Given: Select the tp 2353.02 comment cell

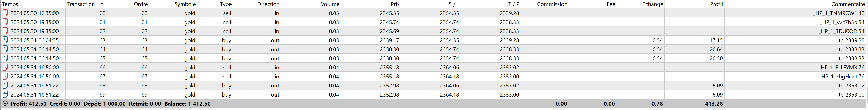Looking at the screenshot, I should click(x=851, y=86).
